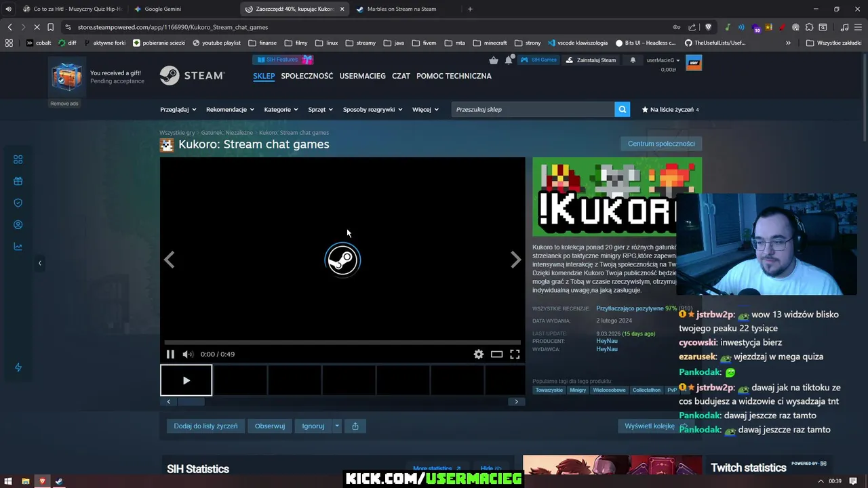This screenshot has width=868, height=488.
Task: Expand the Kategorie dropdown
Action: pos(281,109)
